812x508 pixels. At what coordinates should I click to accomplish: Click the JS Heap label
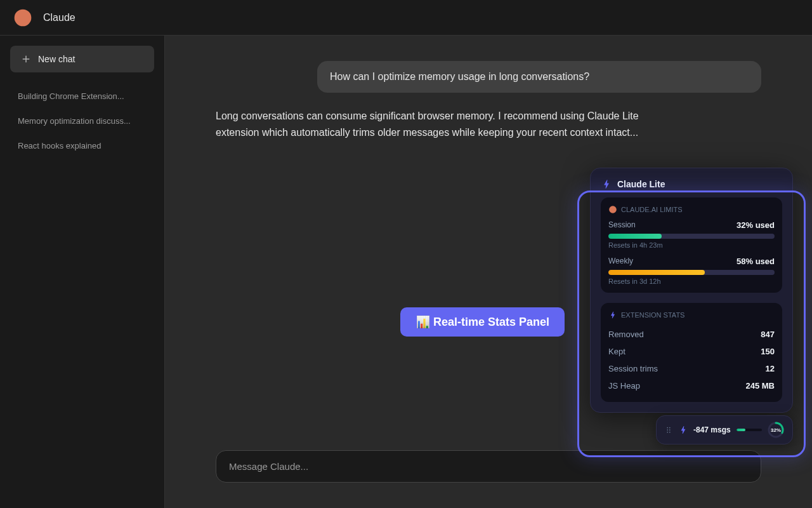click(x=624, y=386)
